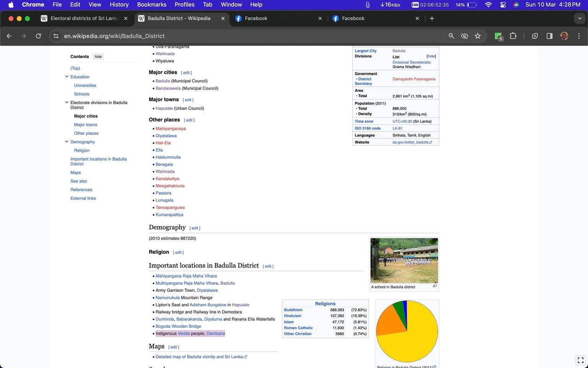The image size is (588, 368).
Task: Open the History menu
Action: pos(119,5)
